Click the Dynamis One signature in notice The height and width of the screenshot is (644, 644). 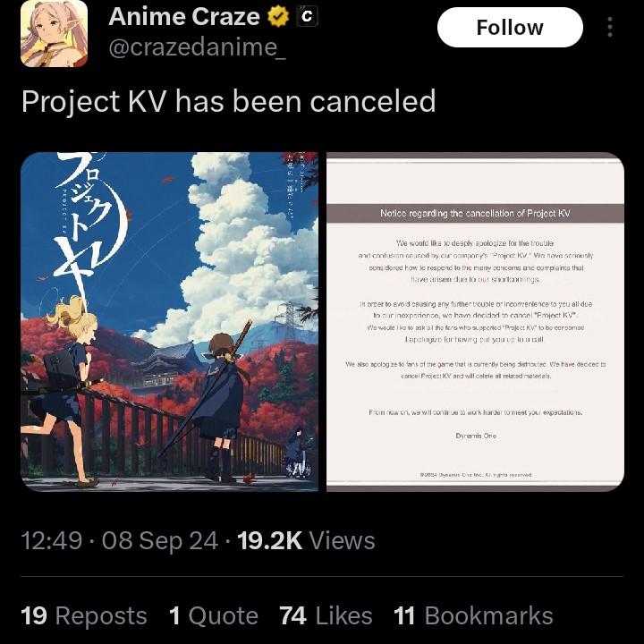tap(476, 436)
